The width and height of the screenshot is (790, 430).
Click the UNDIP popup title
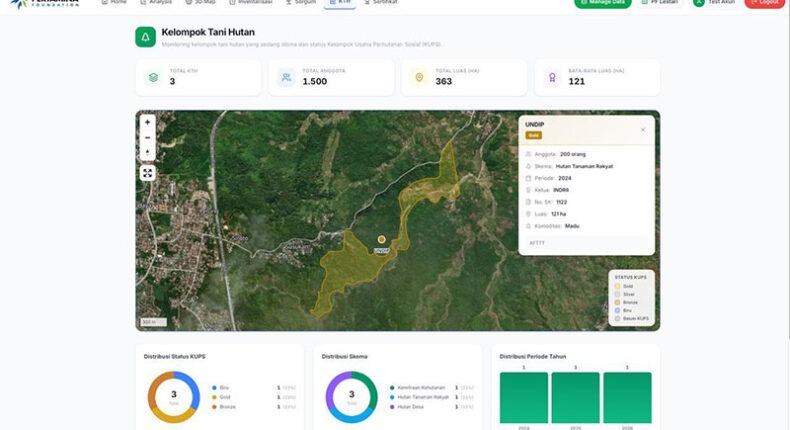535,125
